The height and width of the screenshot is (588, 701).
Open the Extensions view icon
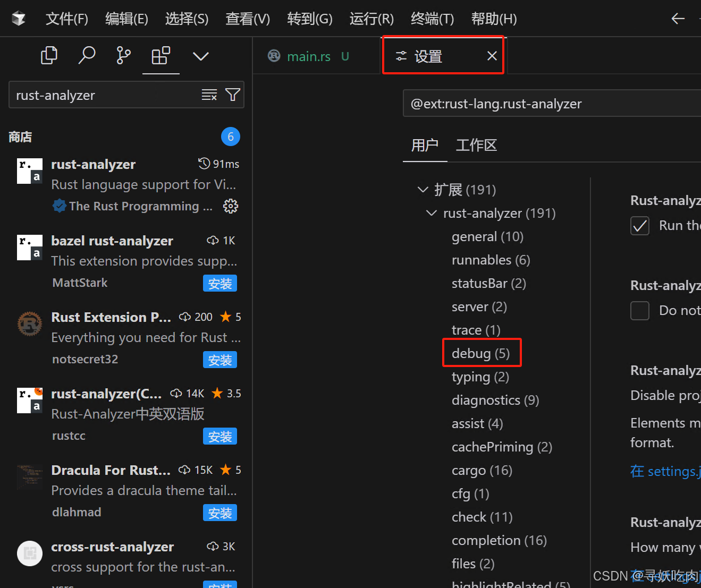pyautogui.click(x=161, y=55)
